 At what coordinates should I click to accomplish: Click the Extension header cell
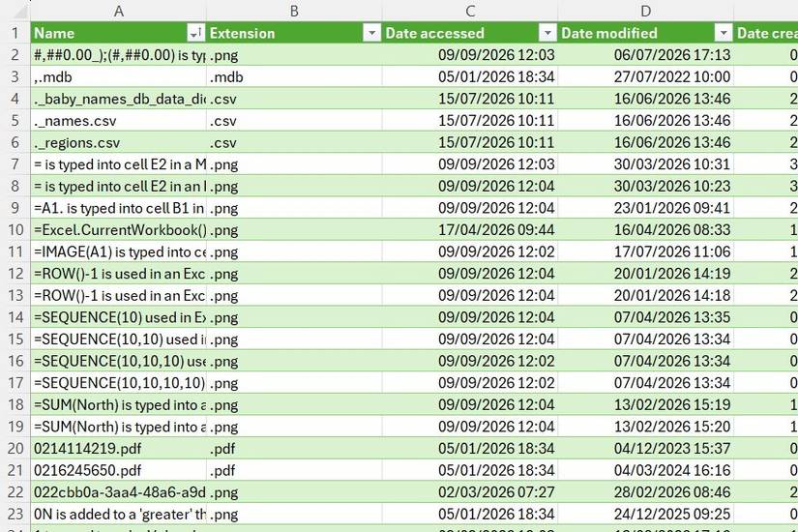(x=294, y=33)
